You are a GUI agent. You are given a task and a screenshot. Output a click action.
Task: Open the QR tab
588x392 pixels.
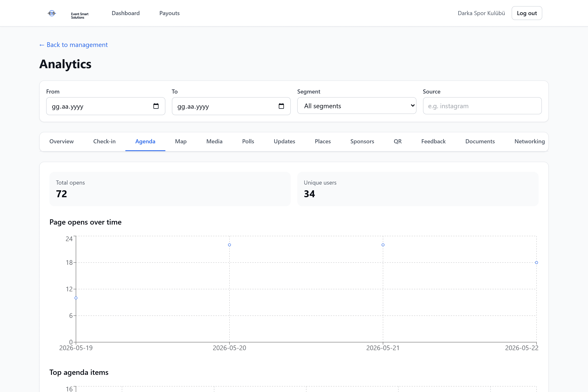[x=398, y=141]
